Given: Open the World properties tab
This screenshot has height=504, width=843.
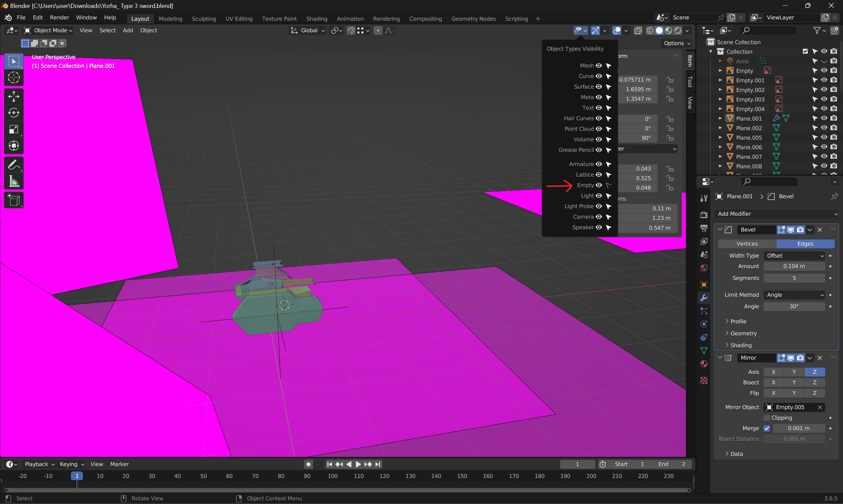Looking at the screenshot, I should coord(704,268).
